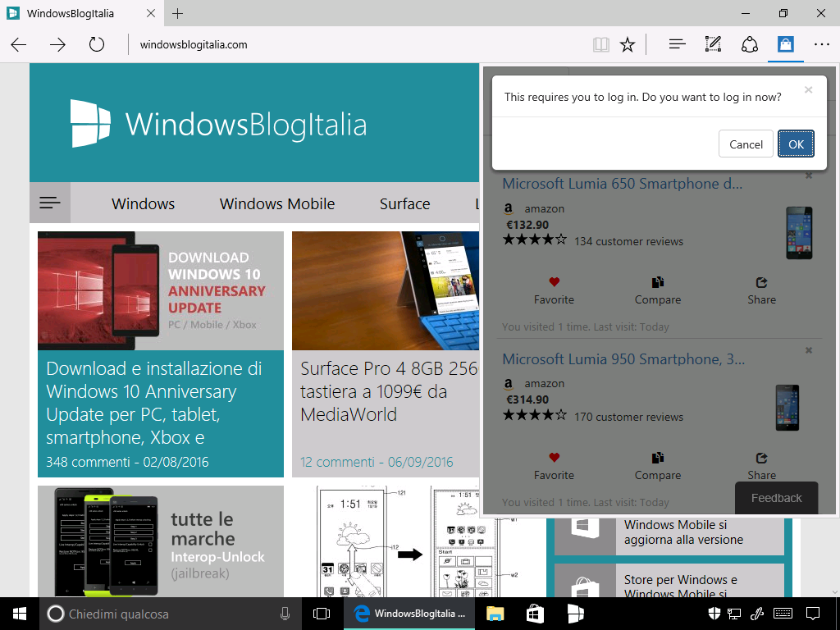
Task: Open the network tray icon
Action: pos(734,614)
